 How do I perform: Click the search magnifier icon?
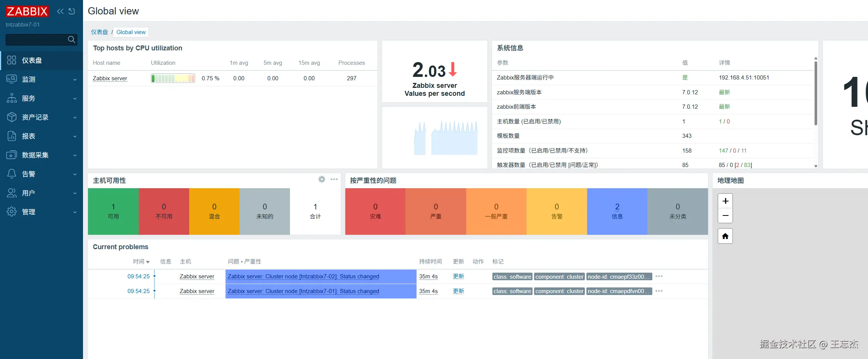tap(71, 39)
